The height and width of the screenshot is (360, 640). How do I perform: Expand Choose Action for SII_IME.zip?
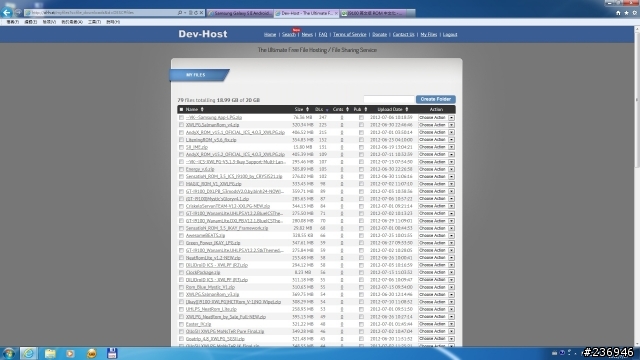coord(436,147)
